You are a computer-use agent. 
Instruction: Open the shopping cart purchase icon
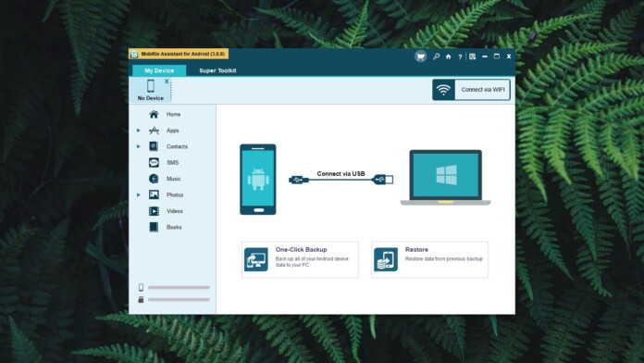tap(420, 56)
